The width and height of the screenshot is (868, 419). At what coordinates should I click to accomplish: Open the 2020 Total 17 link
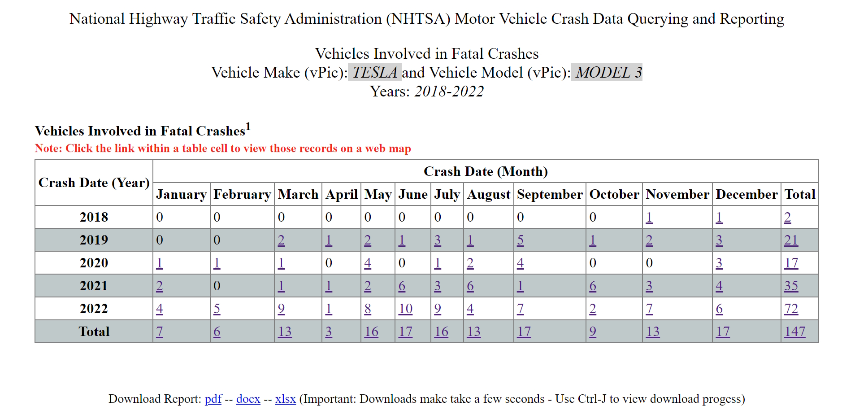pyautogui.click(x=791, y=263)
